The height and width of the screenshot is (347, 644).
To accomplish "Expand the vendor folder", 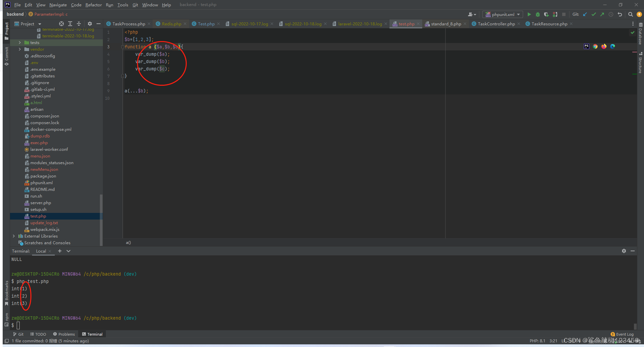I will tap(20, 49).
